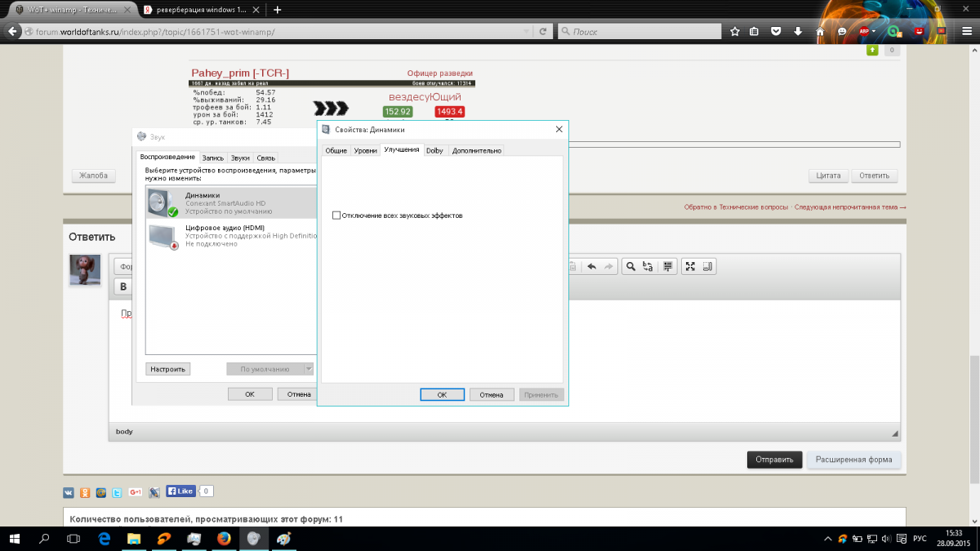Image resolution: width=980 pixels, height=551 pixels.
Task: Go back with the browser back arrow
Action: coord(11,31)
